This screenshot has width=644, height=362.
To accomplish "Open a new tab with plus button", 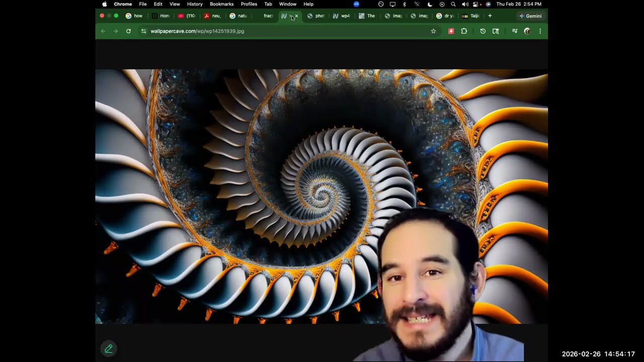I will [490, 16].
